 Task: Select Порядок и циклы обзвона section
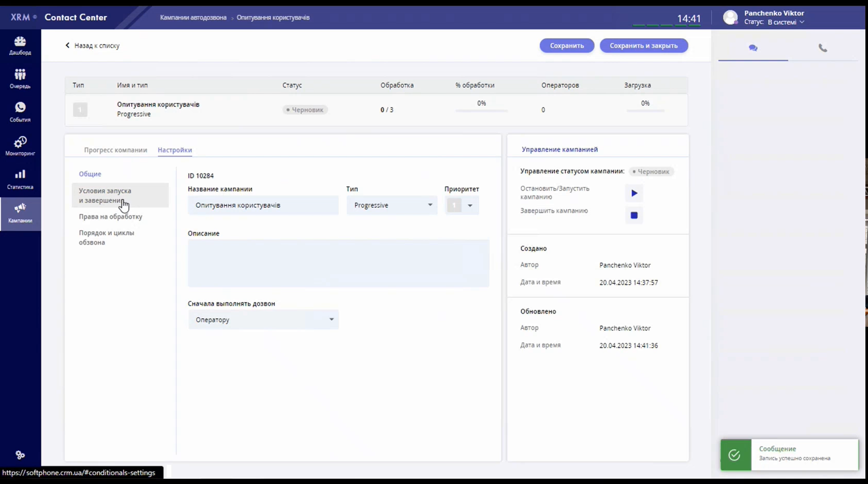click(107, 237)
